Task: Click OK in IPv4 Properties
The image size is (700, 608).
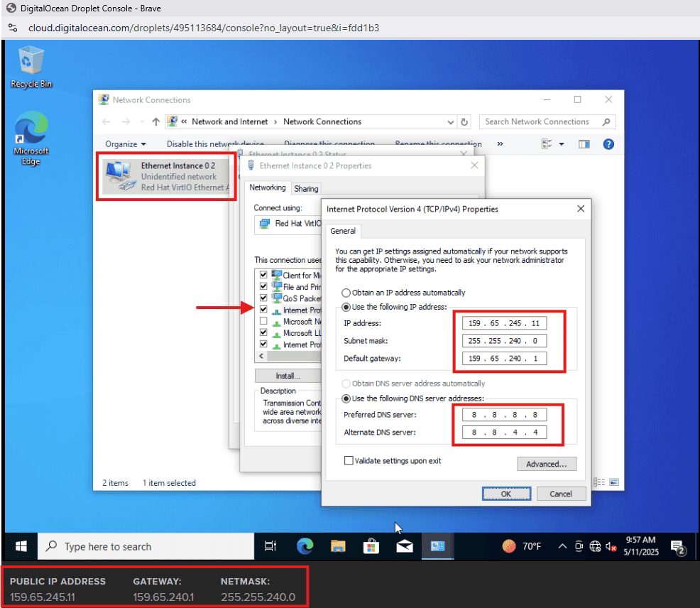Action: point(506,494)
